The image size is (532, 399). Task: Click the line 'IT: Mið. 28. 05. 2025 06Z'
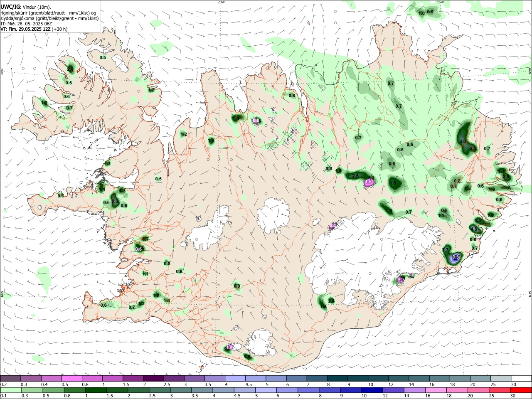26,24
